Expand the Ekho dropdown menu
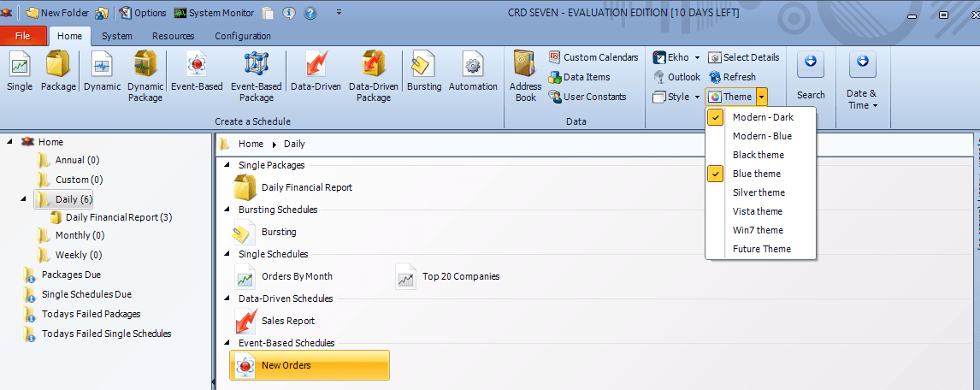 pos(697,57)
